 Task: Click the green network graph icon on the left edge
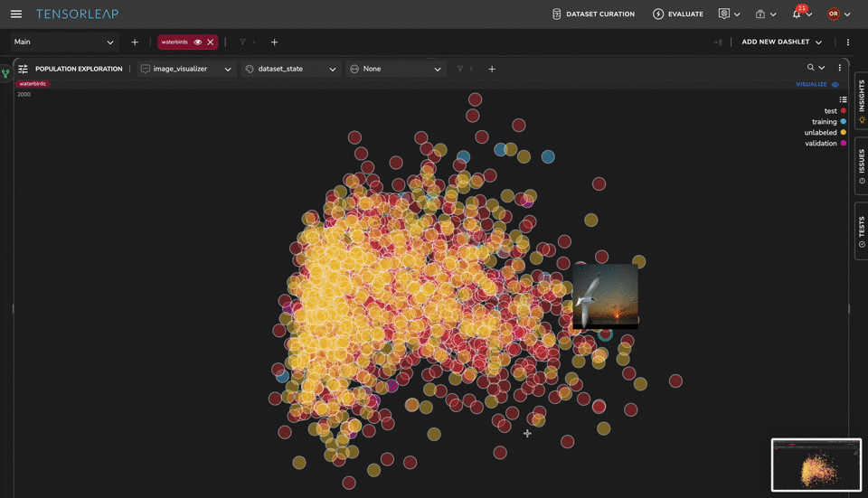tap(5, 73)
